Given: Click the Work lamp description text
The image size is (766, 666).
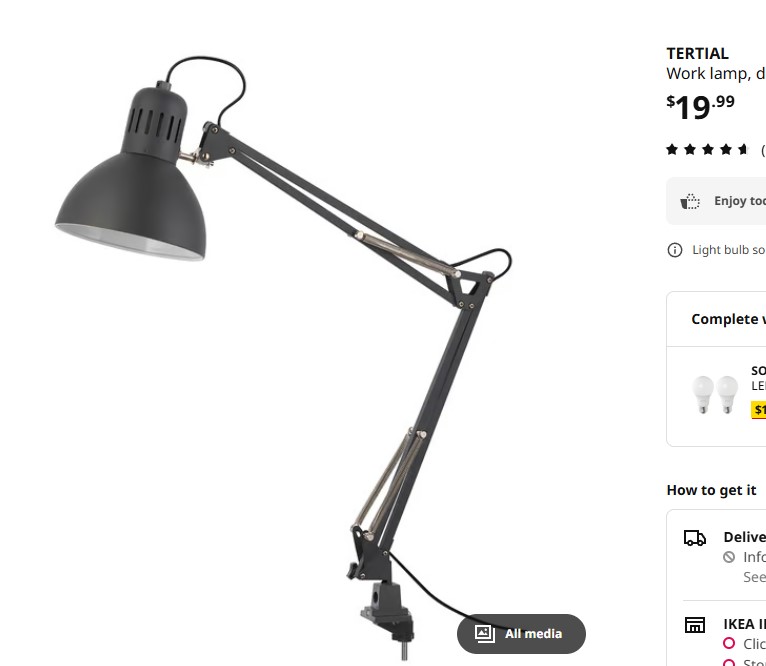Looking at the screenshot, I should 716,74.
